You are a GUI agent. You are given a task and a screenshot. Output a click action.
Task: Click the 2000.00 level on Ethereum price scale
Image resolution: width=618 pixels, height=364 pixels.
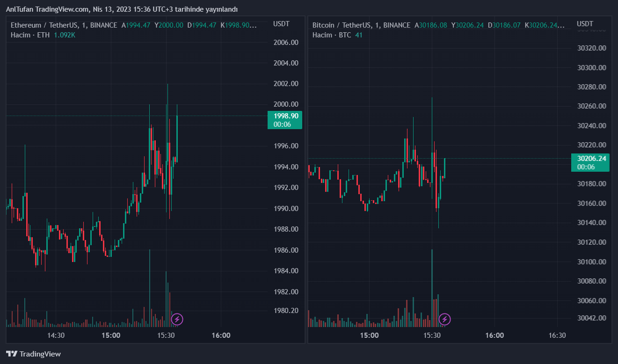[x=285, y=104]
